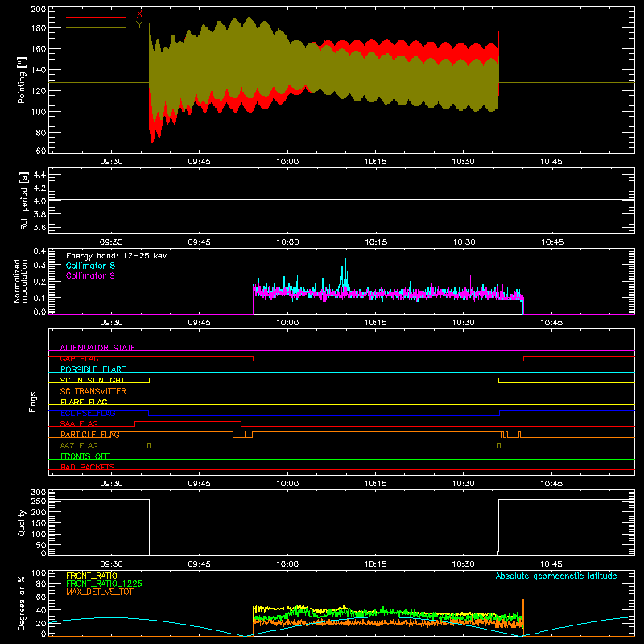Click "10:15" tick under the Flags plot
Viewport: 644px width, 644px height.
tap(375, 484)
